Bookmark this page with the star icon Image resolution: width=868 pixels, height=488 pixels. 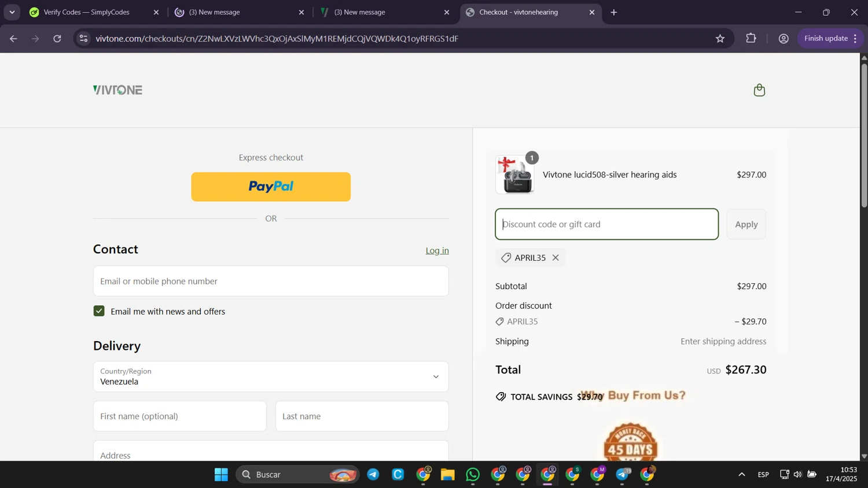pyautogui.click(x=720, y=39)
